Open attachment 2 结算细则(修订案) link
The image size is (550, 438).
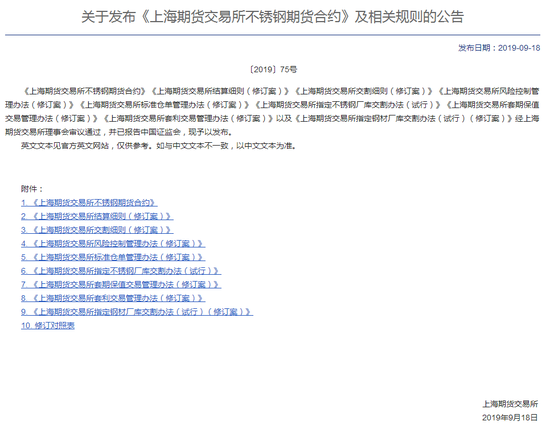[x=97, y=216]
